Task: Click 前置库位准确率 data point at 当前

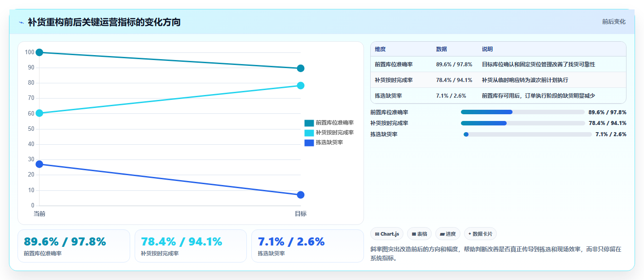Action: [39, 52]
